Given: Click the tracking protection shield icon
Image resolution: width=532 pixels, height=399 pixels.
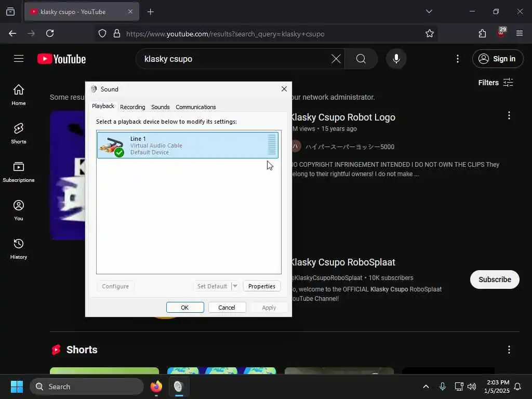Looking at the screenshot, I should pos(102,34).
